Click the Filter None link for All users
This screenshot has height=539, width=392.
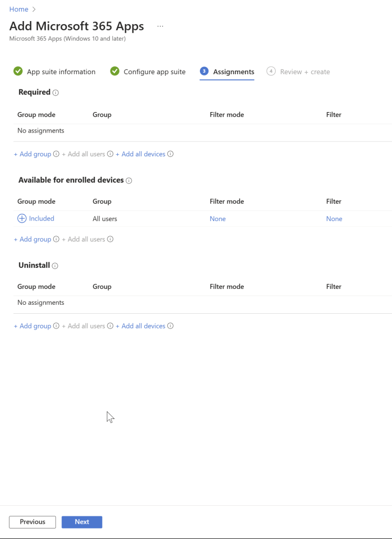pos(334,219)
